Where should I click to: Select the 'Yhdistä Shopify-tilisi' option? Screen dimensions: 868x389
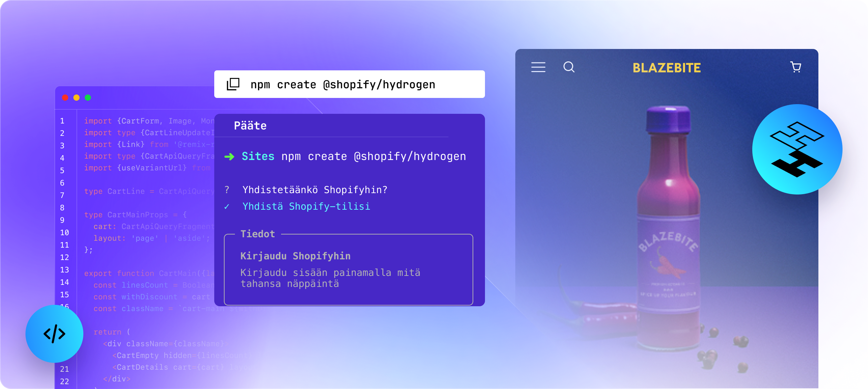pyautogui.click(x=306, y=206)
